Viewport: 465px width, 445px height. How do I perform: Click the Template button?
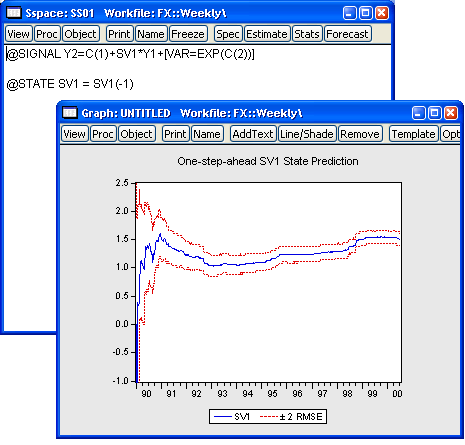tap(414, 134)
